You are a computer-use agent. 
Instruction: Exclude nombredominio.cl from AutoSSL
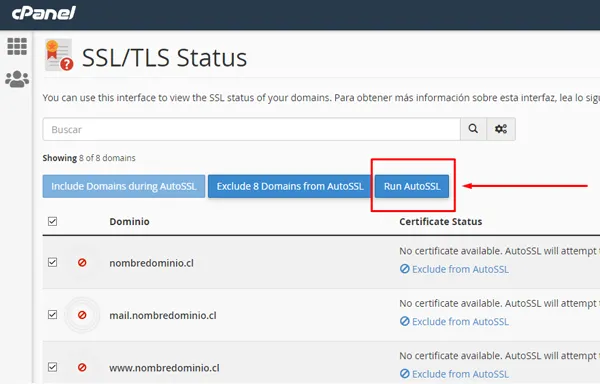(x=454, y=269)
